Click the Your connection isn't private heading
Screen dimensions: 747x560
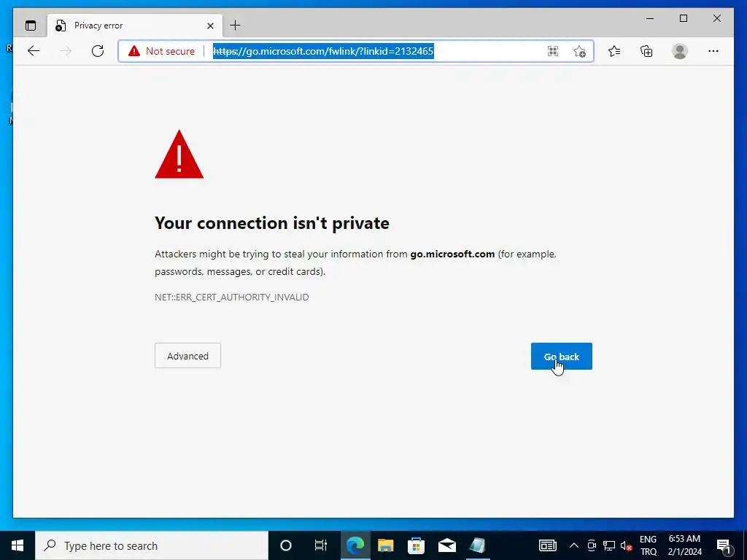click(272, 223)
